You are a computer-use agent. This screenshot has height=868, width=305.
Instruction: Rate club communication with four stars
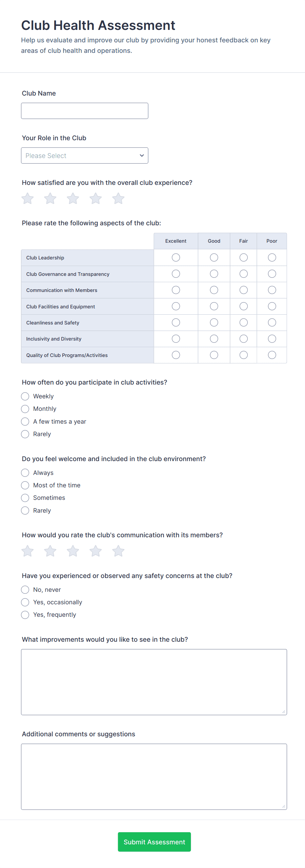[96, 551]
